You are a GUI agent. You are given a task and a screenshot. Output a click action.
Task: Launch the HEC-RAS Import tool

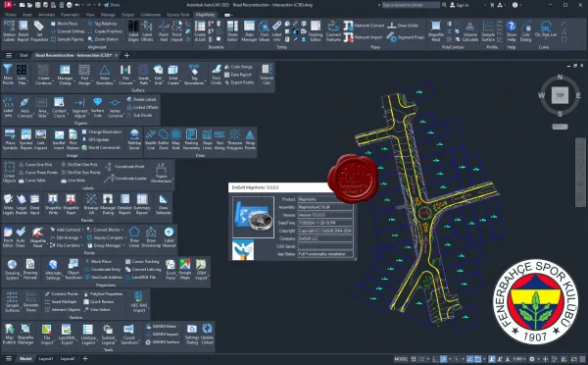click(x=139, y=301)
